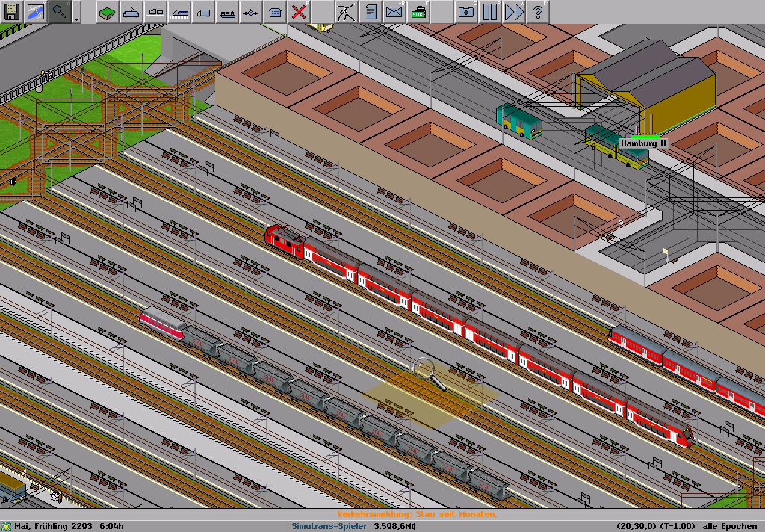
Task: Open the ship harbor construction tools
Action: (x=227, y=12)
